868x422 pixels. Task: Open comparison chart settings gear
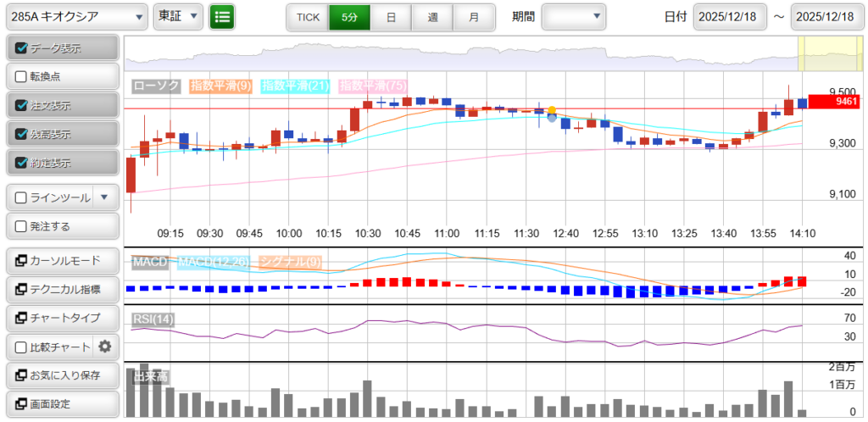point(105,346)
